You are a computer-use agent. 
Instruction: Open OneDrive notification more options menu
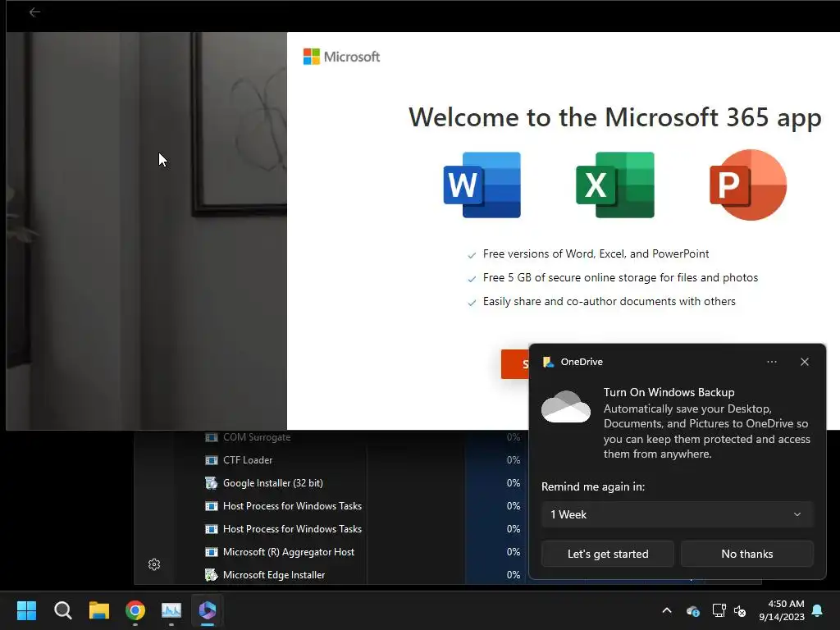(x=771, y=362)
